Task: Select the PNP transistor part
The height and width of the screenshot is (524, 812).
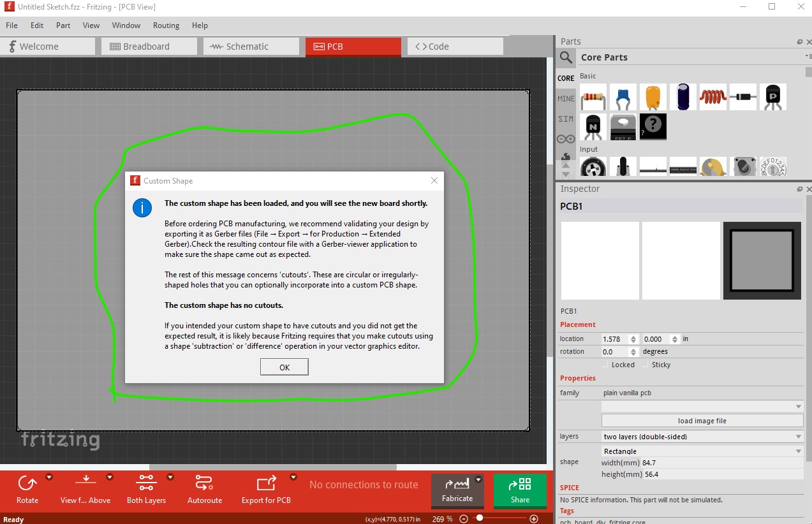Action: (772, 97)
